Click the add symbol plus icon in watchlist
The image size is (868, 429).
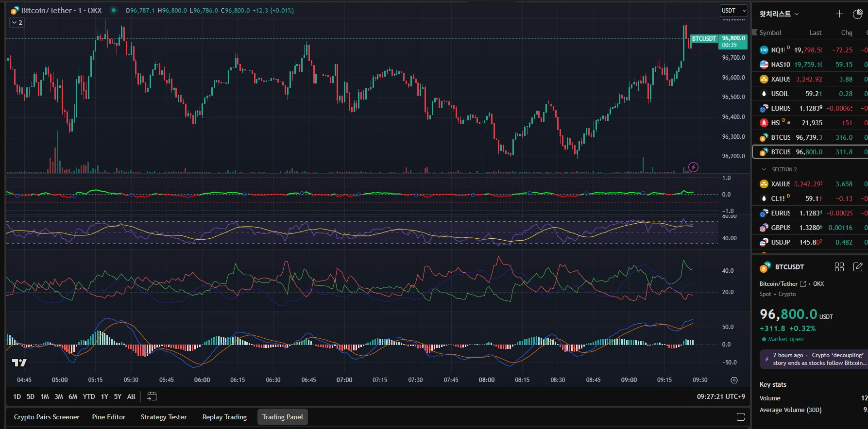(x=839, y=14)
